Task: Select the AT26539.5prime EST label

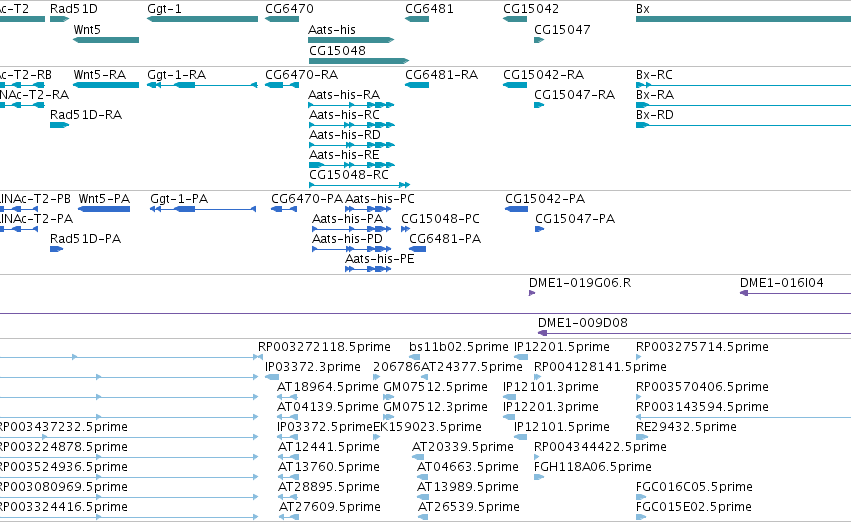Action: (469, 507)
